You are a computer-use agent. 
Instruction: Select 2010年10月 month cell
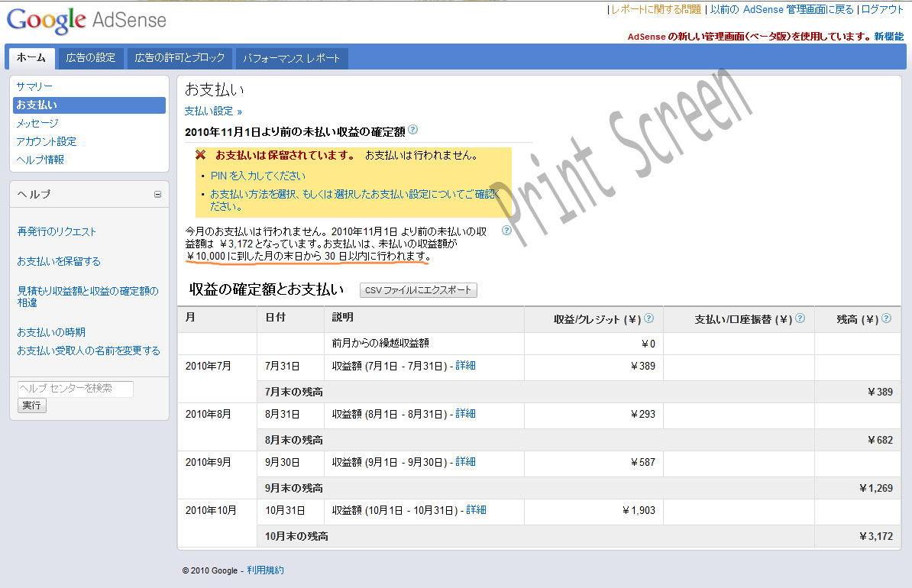(211, 511)
